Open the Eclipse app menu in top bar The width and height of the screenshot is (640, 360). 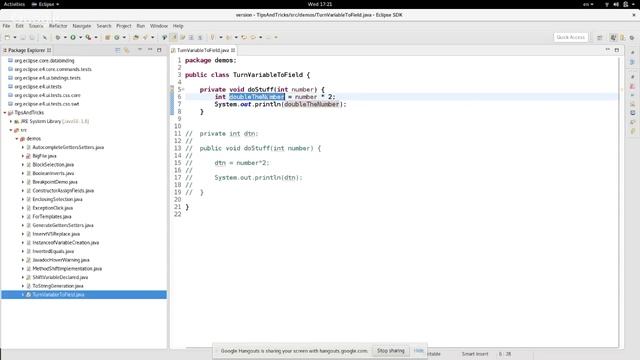(x=45, y=4)
